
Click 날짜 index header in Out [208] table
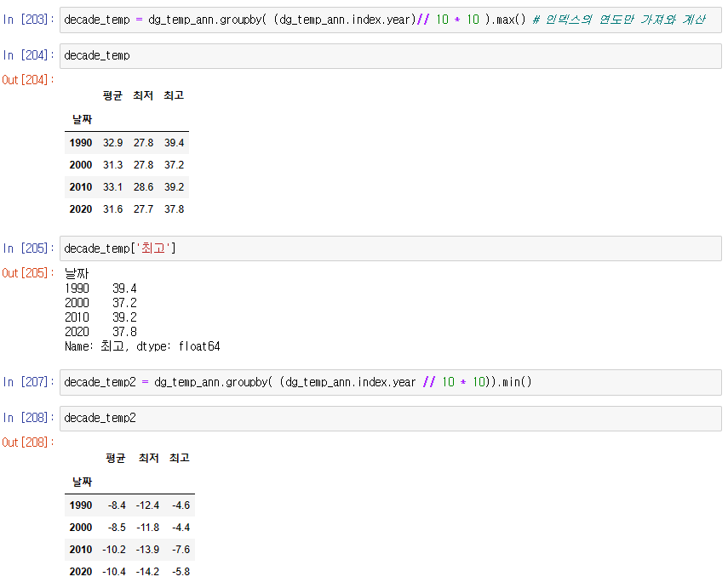point(83,482)
